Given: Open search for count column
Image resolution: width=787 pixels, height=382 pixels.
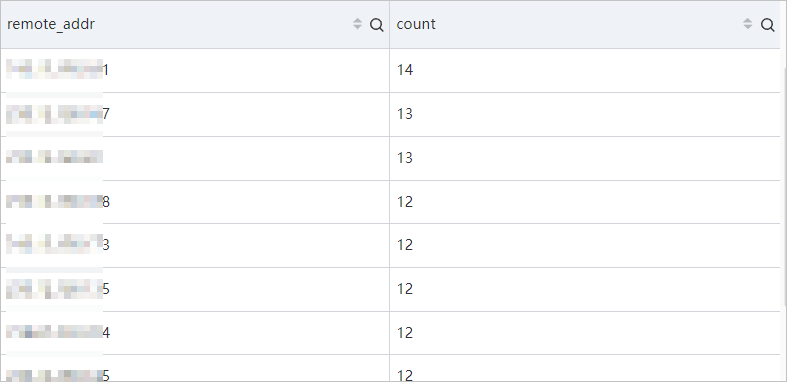Looking at the screenshot, I should tap(767, 25).
